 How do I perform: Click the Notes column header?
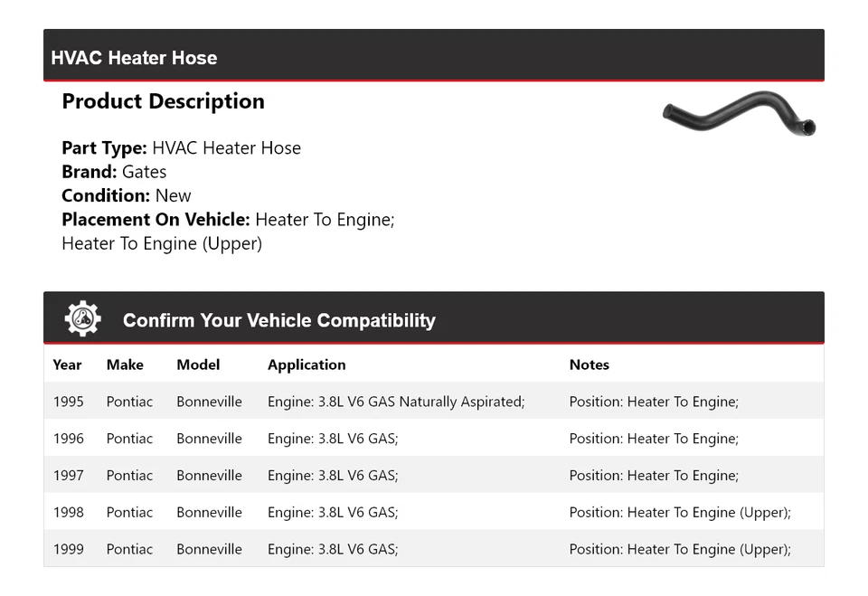(589, 364)
